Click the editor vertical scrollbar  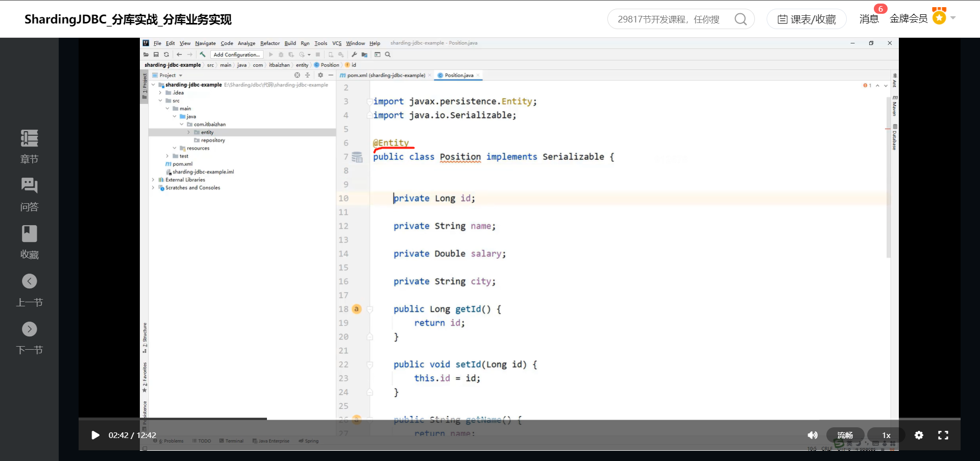[x=889, y=177]
